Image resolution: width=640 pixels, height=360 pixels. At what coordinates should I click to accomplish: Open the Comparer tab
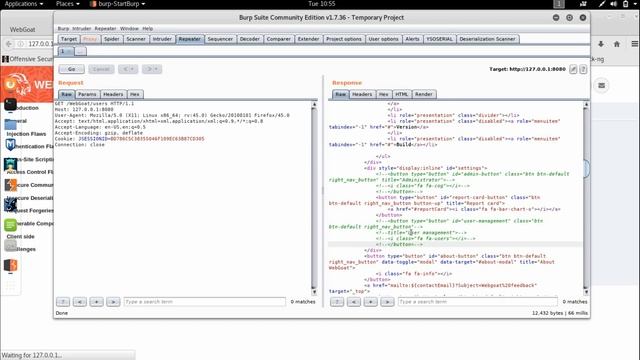pyautogui.click(x=278, y=39)
